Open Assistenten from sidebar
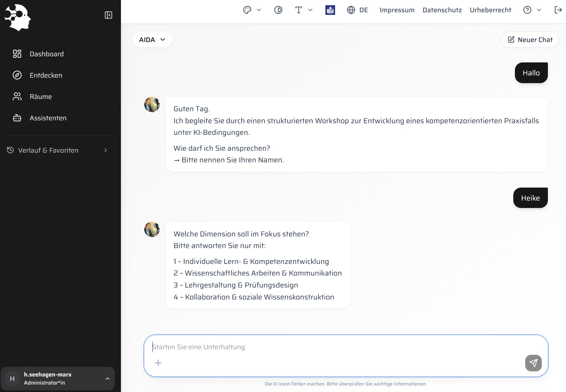The image size is (566, 392). (x=48, y=118)
